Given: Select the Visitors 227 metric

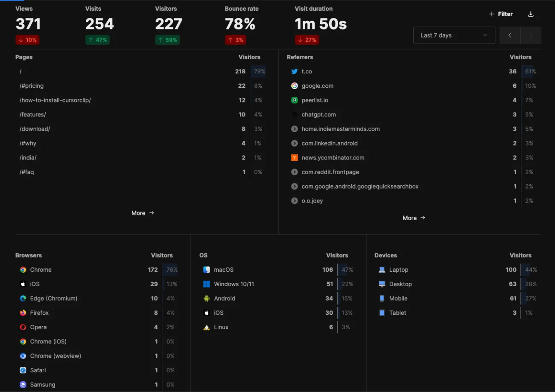Looking at the screenshot, I should pos(169,25).
